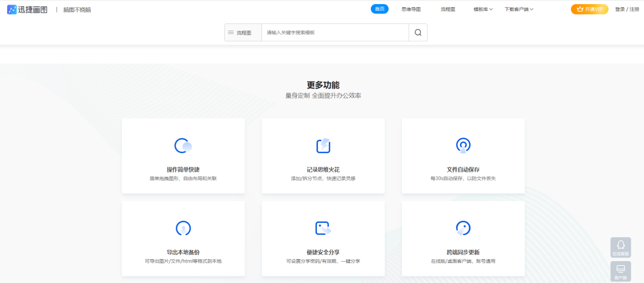
Task: Click the 文件自动保存 feature icon
Action: tap(463, 146)
